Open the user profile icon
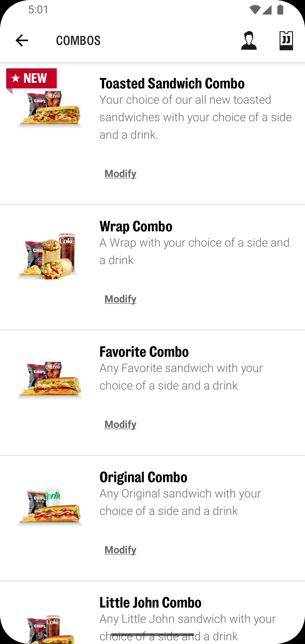The image size is (305, 644). pyautogui.click(x=249, y=41)
